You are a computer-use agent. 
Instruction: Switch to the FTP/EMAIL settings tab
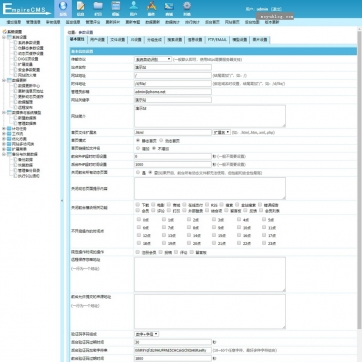point(217,39)
